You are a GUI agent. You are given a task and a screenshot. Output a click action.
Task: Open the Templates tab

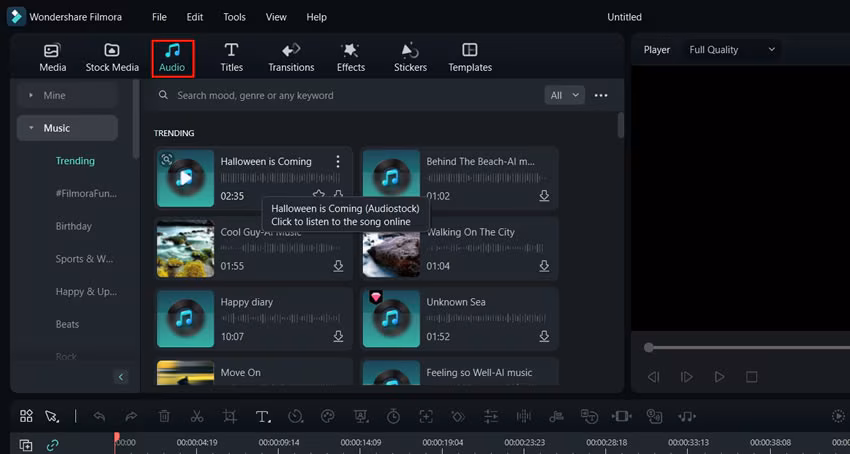(470, 58)
